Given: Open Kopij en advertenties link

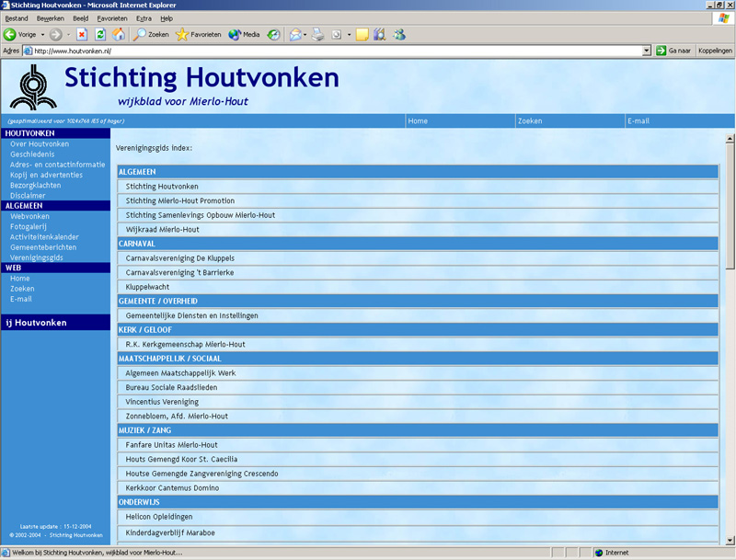Looking at the screenshot, I should 47,175.
